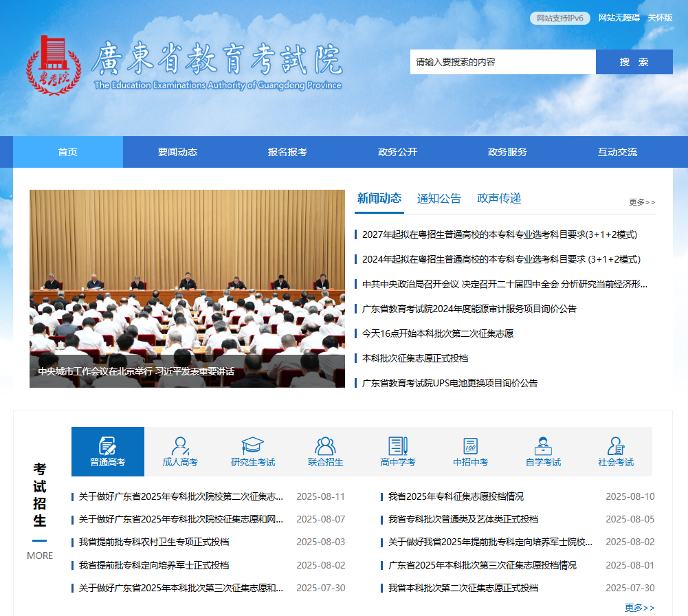Click the 粤考院 red logo
The height and width of the screenshot is (616, 688).
[49, 65]
